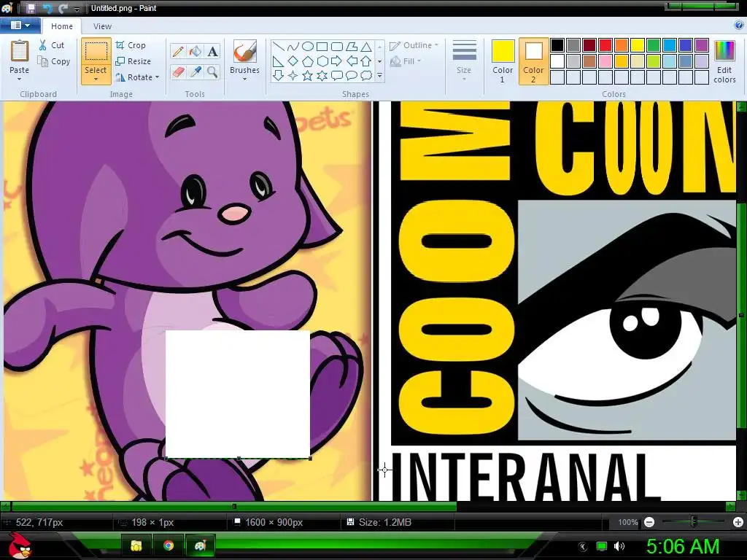Select the Rounded rectangular callout shape

[337, 76]
